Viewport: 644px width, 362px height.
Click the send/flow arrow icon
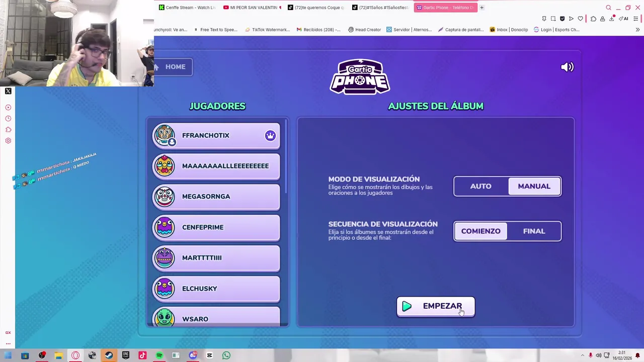[x=571, y=19]
